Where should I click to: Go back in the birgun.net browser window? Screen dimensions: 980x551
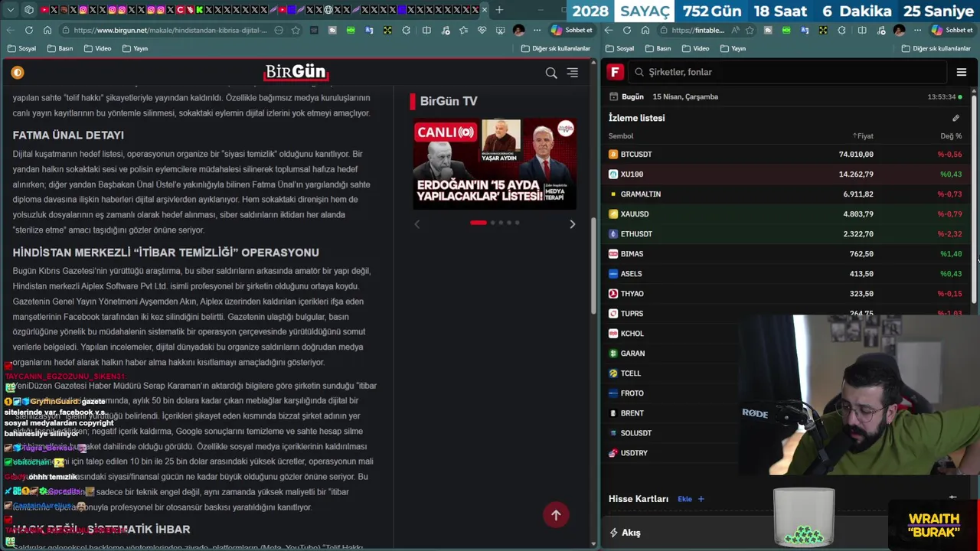click(10, 31)
